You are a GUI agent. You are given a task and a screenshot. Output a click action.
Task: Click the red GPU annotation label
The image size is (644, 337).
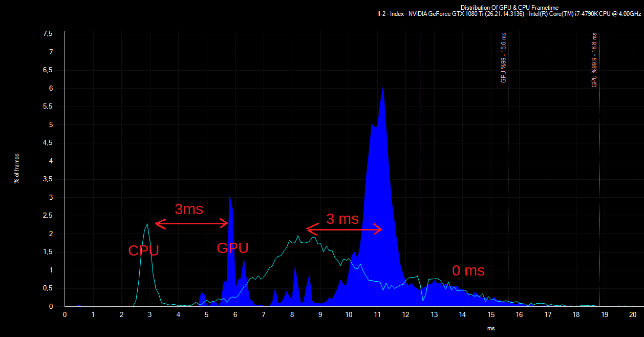(x=232, y=248)
